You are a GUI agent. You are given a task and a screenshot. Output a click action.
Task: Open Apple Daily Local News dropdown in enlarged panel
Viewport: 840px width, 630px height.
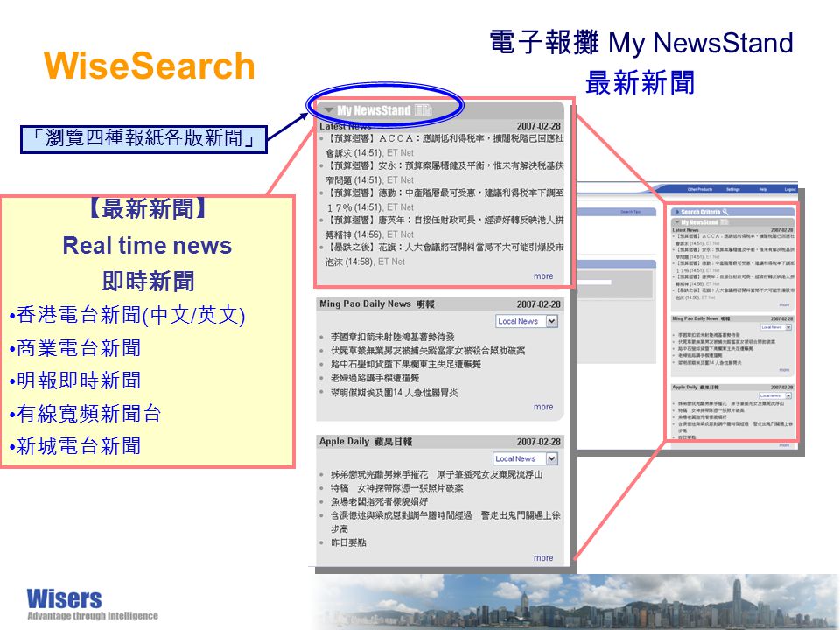pos(526,459)
